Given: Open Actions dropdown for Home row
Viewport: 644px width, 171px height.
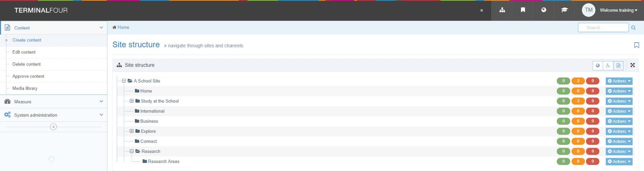Looking at the screenshot, I should click(619, 91).
